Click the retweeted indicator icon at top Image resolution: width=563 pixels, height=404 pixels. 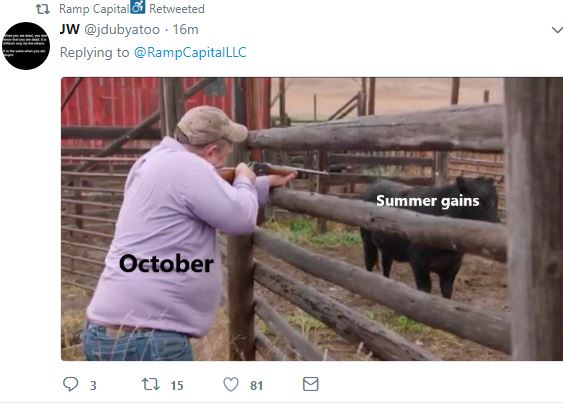click(43, 9)
